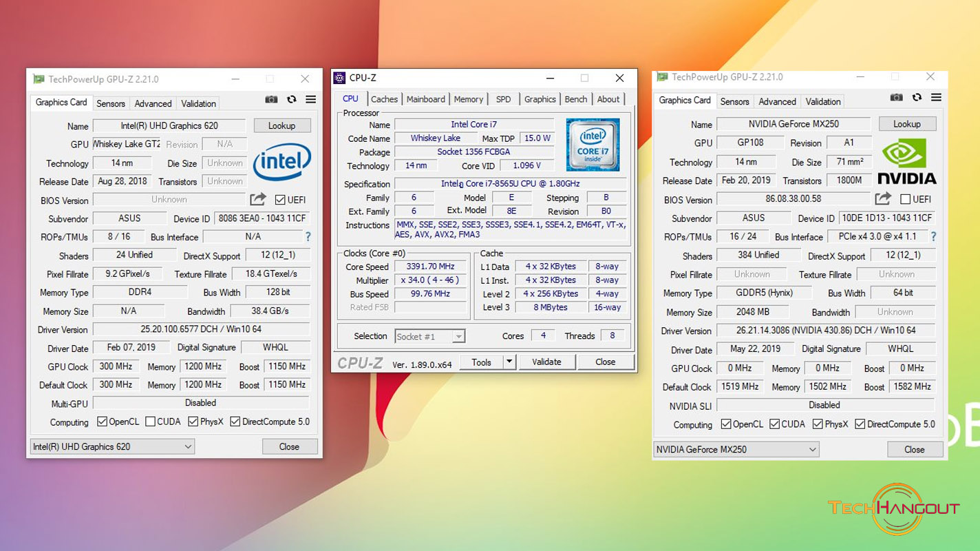Click the BIOS Version field 86.08.38.00.58
This screenshot has height=551, width=980.
pos(793,198)
